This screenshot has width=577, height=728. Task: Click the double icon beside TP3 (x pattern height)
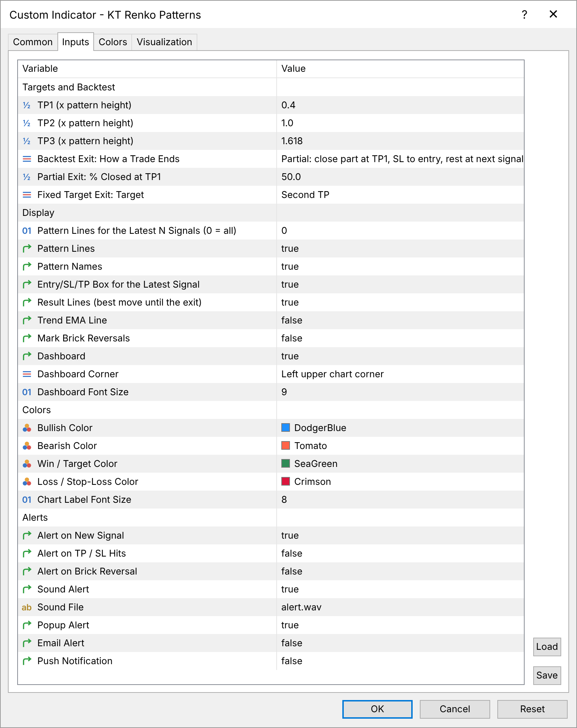pyautogui.click(x=27, y=141)
